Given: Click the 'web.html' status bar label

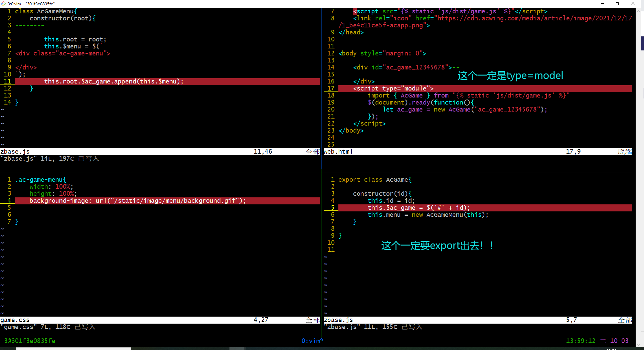Looking at the screenshot, I should [338, 152].
